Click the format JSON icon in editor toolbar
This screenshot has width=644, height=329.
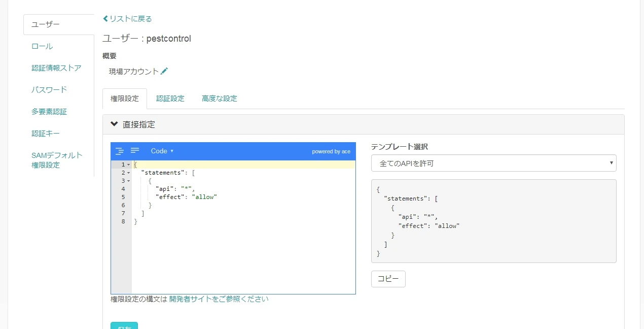coord(120,151)
